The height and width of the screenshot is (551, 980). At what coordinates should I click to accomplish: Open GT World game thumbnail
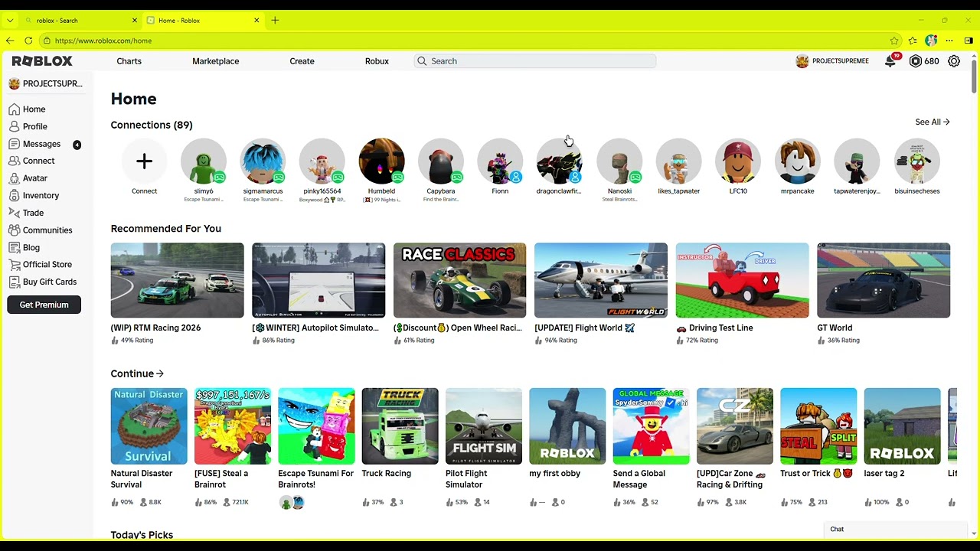(x=884, y=280)
